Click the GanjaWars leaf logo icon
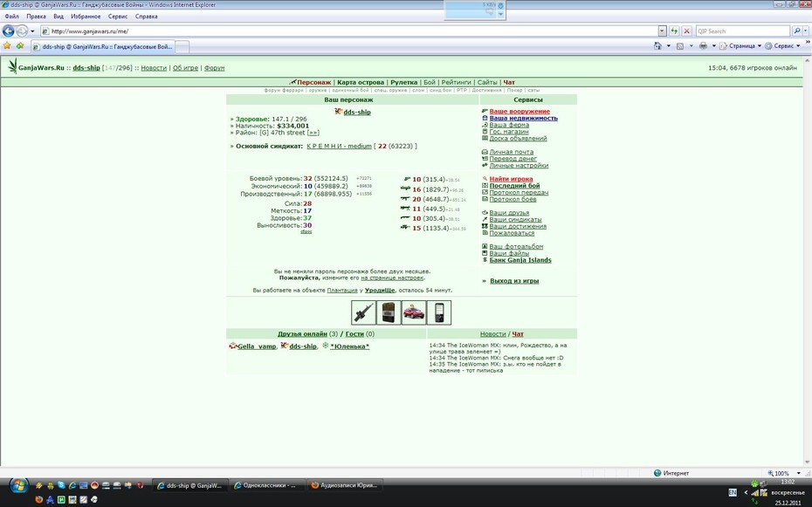 point(12,66)
